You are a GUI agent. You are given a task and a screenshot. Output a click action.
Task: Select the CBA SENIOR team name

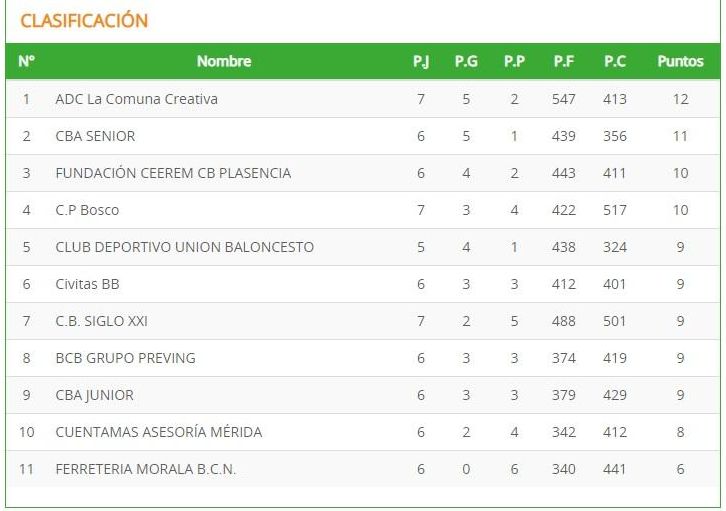(x=95, y=136)
